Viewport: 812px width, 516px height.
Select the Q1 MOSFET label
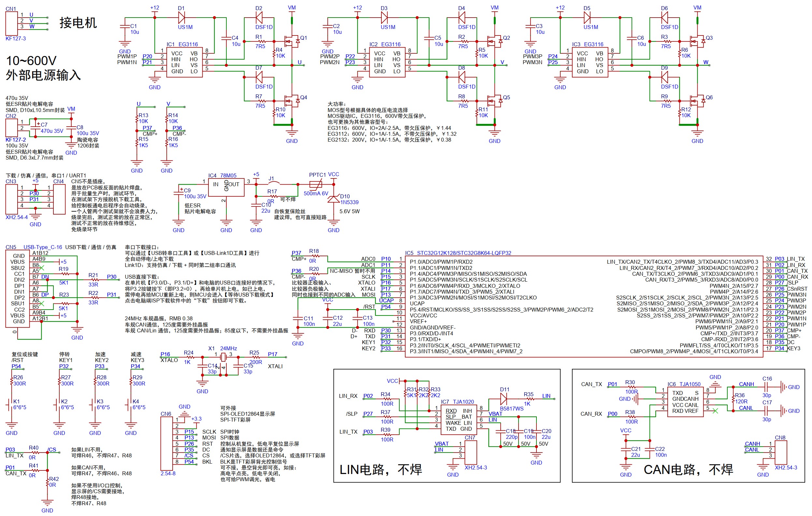(x=304, y=38)
